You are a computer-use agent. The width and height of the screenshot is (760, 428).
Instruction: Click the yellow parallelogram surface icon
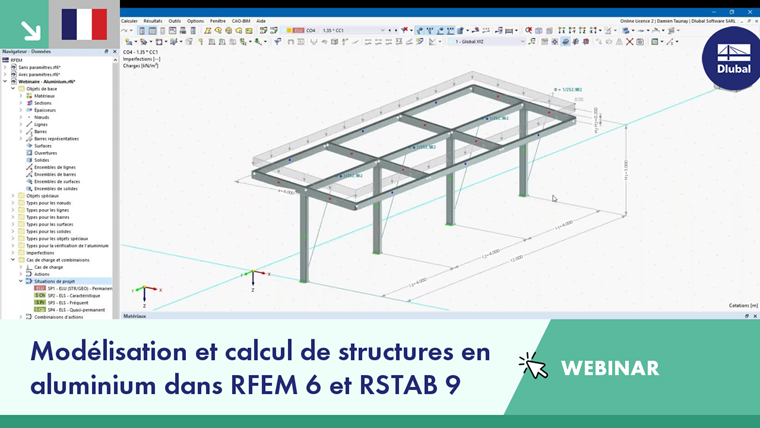click(207, 31)
